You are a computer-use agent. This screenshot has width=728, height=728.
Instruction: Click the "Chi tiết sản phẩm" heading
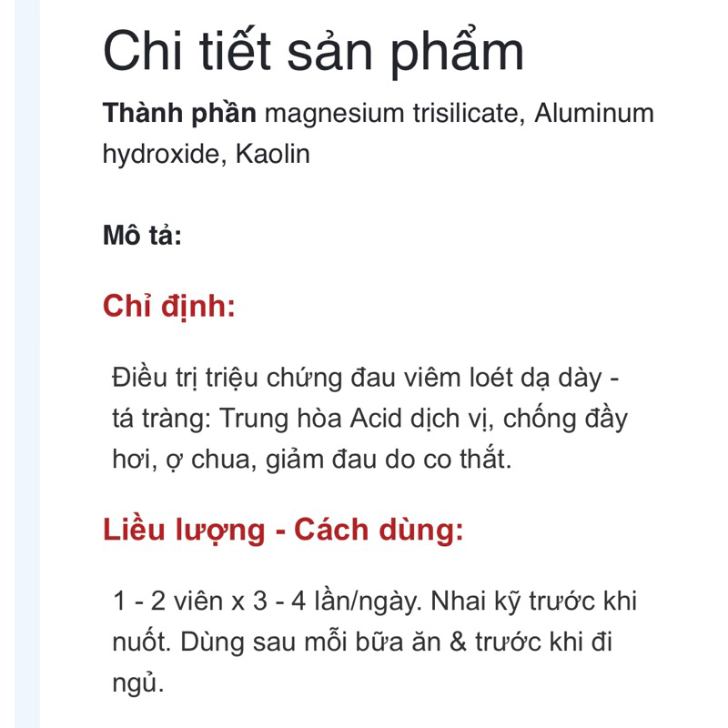[313, 51]
